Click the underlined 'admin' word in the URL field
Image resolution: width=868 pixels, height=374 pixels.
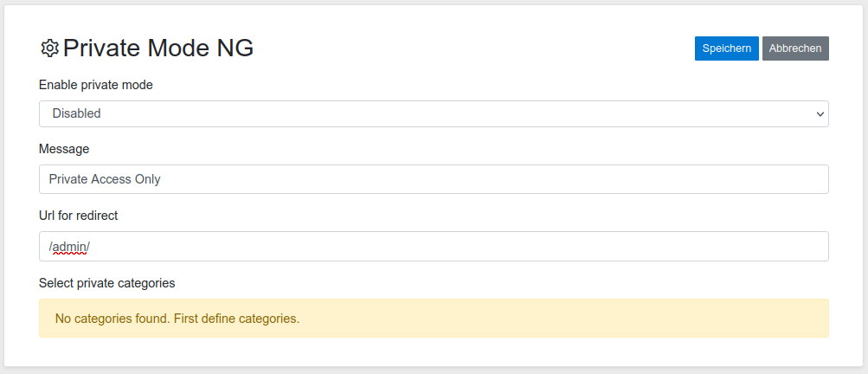click(69, 247)
